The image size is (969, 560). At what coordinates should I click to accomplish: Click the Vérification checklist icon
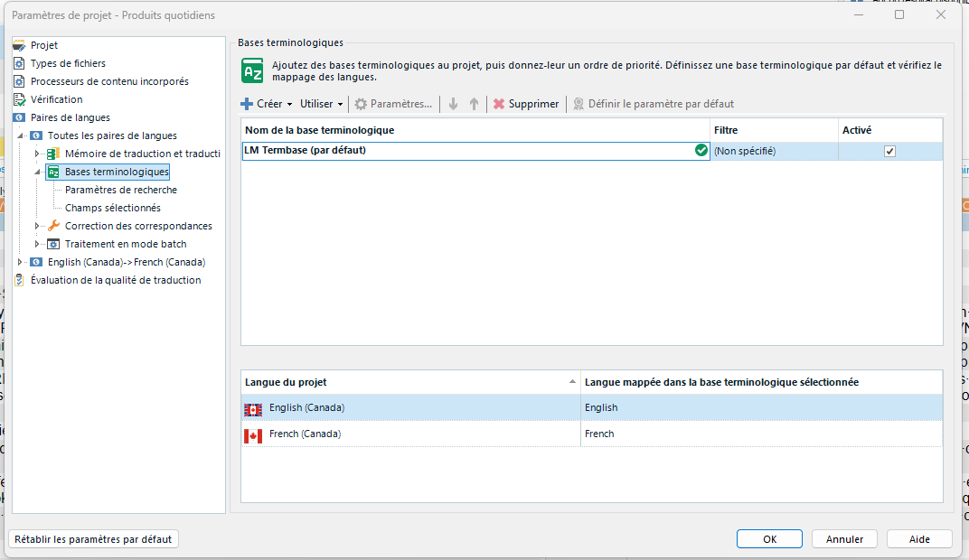tap(18, 98)
